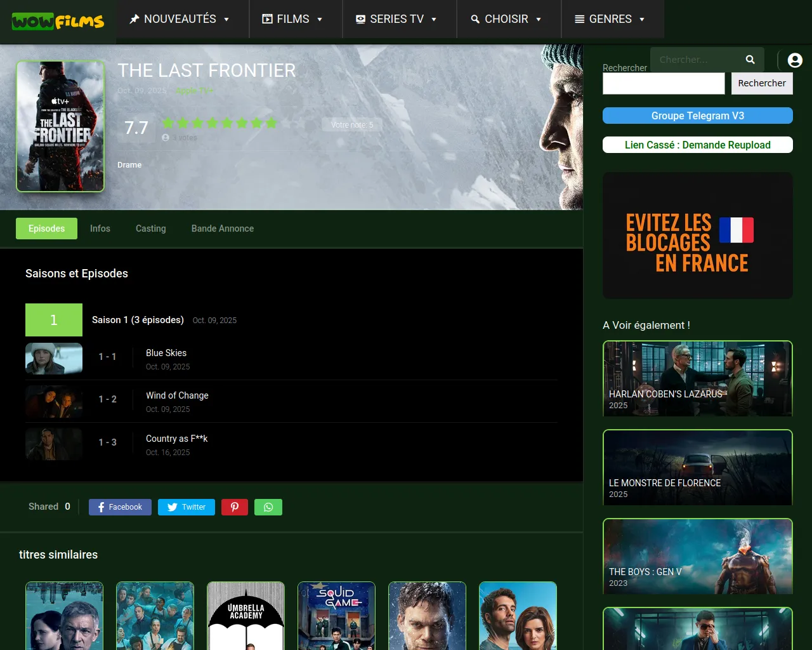The width and height of the screenshot is (812, 650).
Task: Expand the FILMS dropdown menu
Action: click(x=293, y=19)
